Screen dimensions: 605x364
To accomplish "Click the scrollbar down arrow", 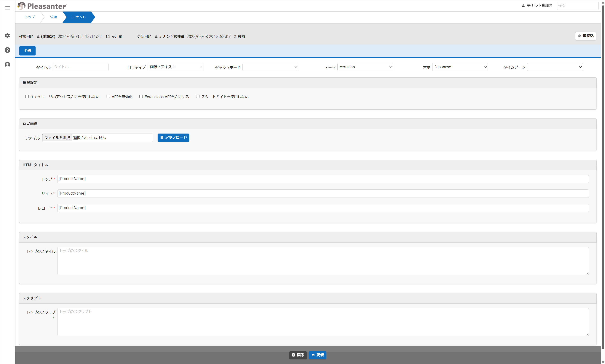I will click(x=603, y=362).
